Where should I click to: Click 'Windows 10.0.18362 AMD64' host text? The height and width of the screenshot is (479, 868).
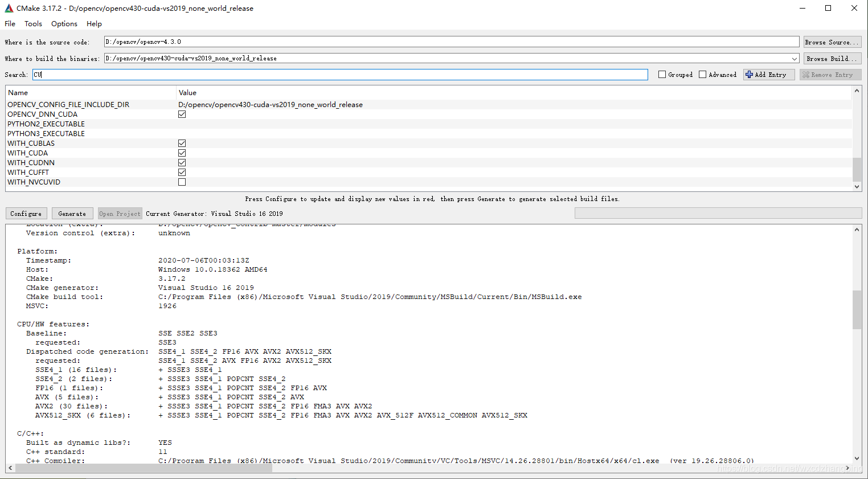click(x=213, y=269)
